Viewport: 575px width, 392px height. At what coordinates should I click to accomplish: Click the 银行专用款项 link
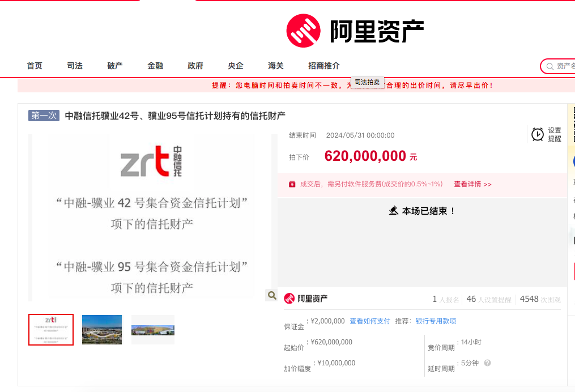[x=436, y=321]
